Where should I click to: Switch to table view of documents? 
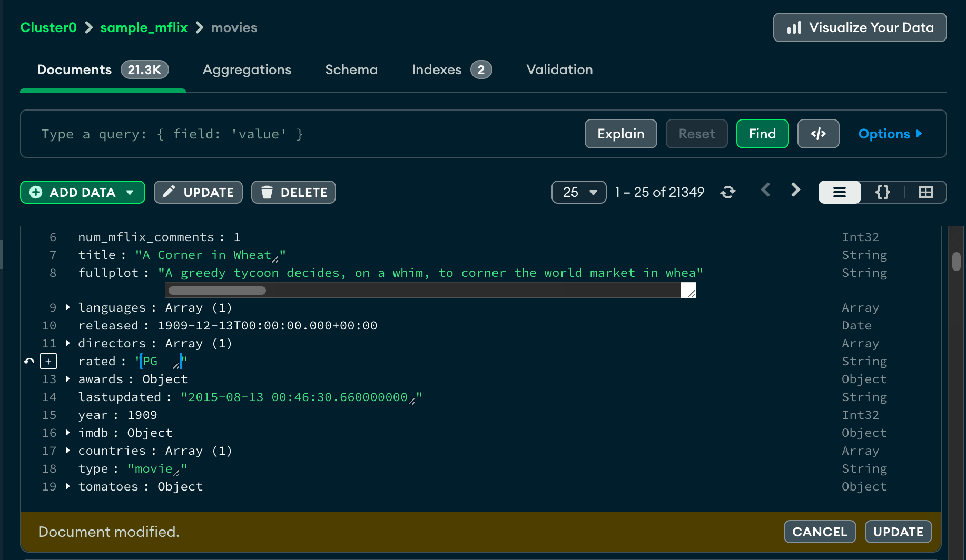pos(925,192)
